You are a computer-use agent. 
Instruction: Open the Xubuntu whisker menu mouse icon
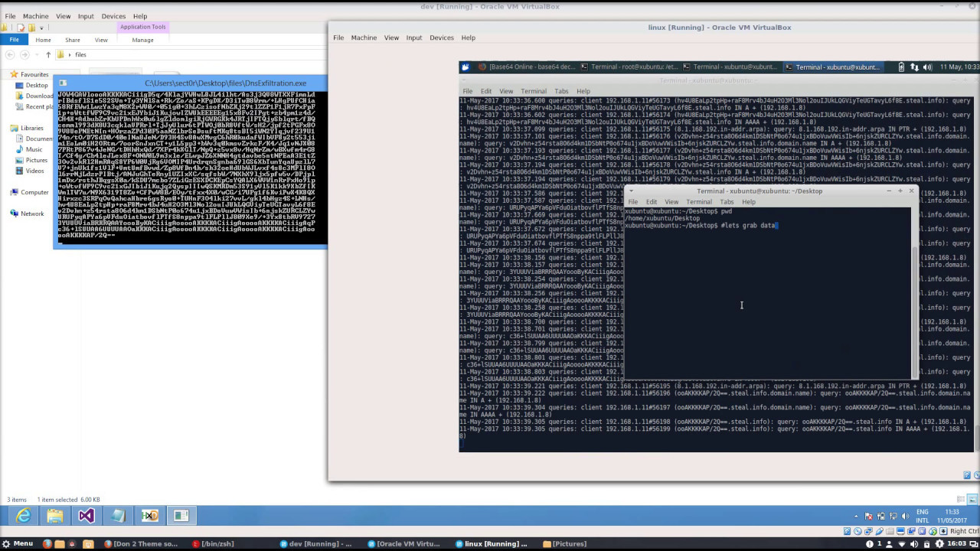(465, 67)
